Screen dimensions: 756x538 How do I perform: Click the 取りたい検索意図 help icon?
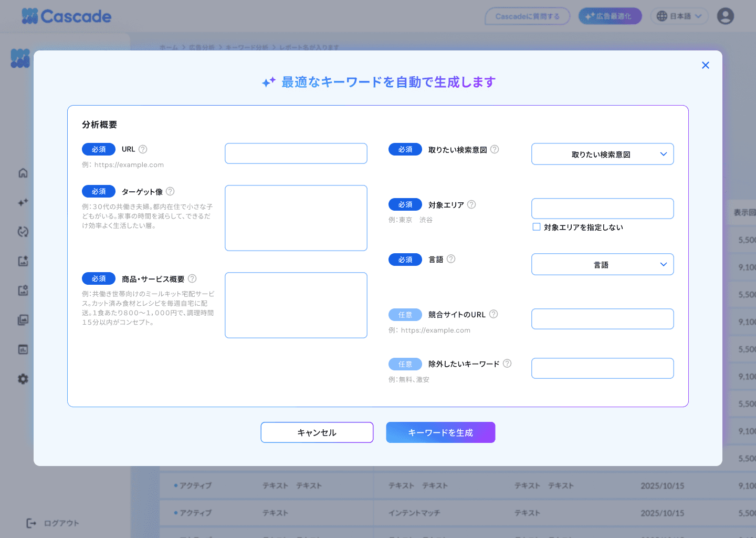coord(495,149)
